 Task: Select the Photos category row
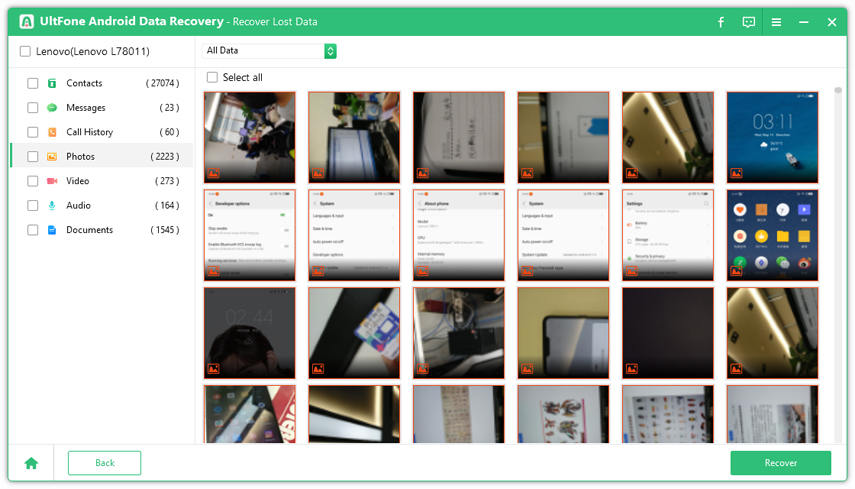tap(102, 156)
